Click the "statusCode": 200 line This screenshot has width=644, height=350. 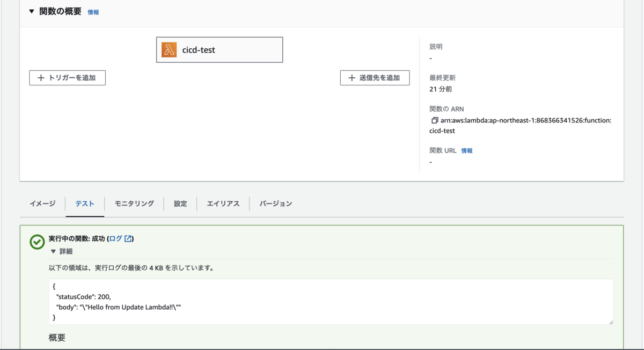tap(83, 297)
